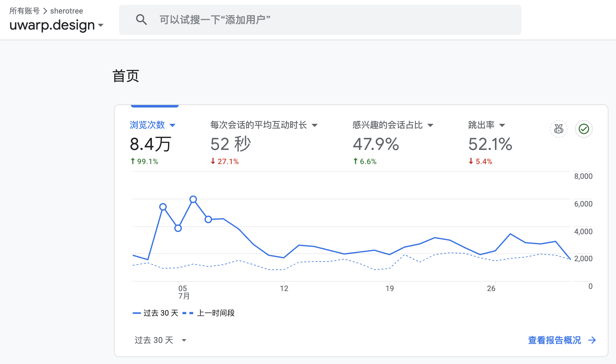This screenshot has width=616, height=364.
Task: Click the 8,000 y-axis label
Action: [x=583, y=176]
